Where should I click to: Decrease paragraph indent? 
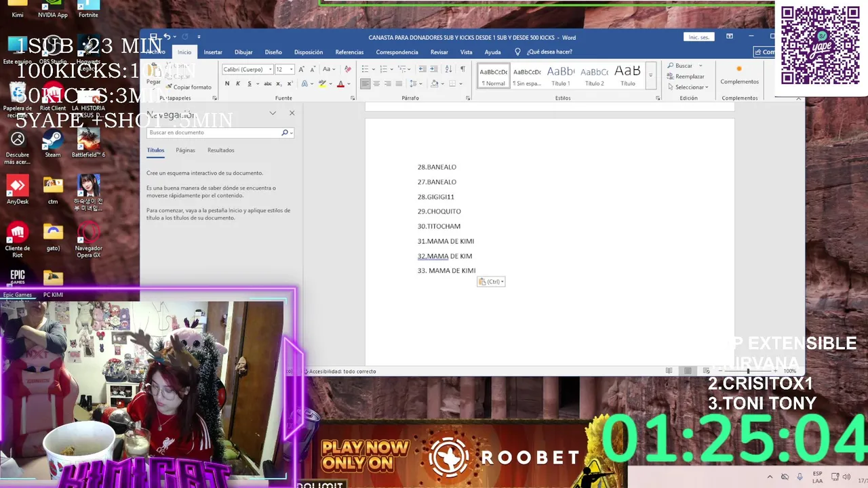point(423,69)
